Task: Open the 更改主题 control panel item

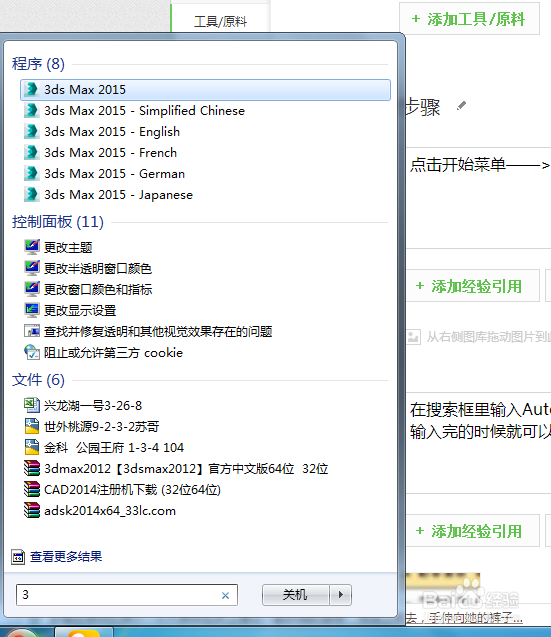Action: (x=68, y=247)
